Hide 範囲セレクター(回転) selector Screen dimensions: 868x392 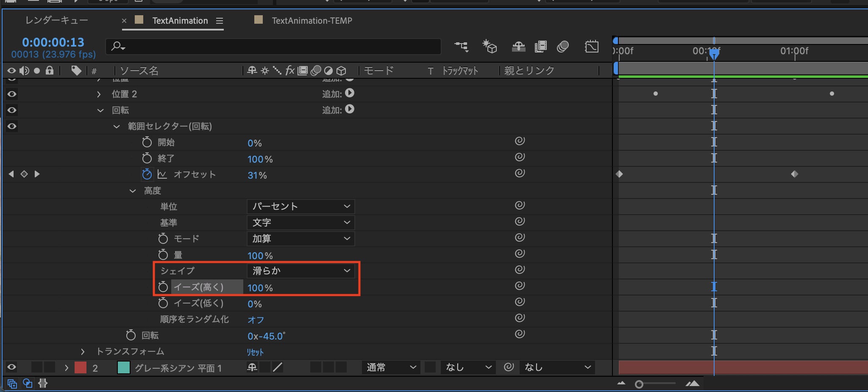(x=12, y=126)
